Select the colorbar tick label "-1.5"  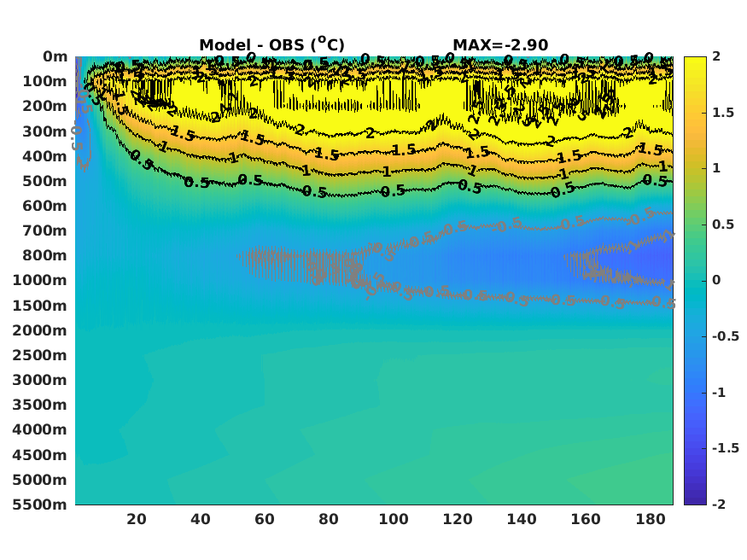(x=726, y=448)
